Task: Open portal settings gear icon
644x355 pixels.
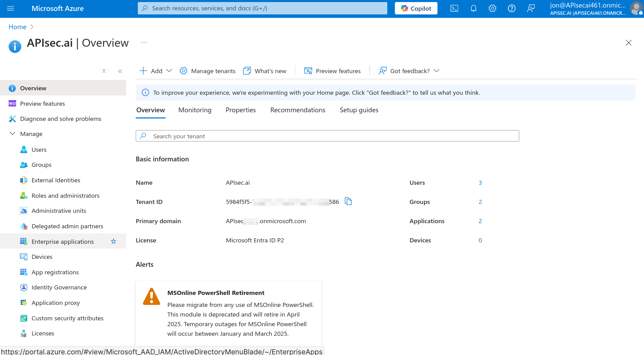Action: pyautogui.click(x=492, y=9)
